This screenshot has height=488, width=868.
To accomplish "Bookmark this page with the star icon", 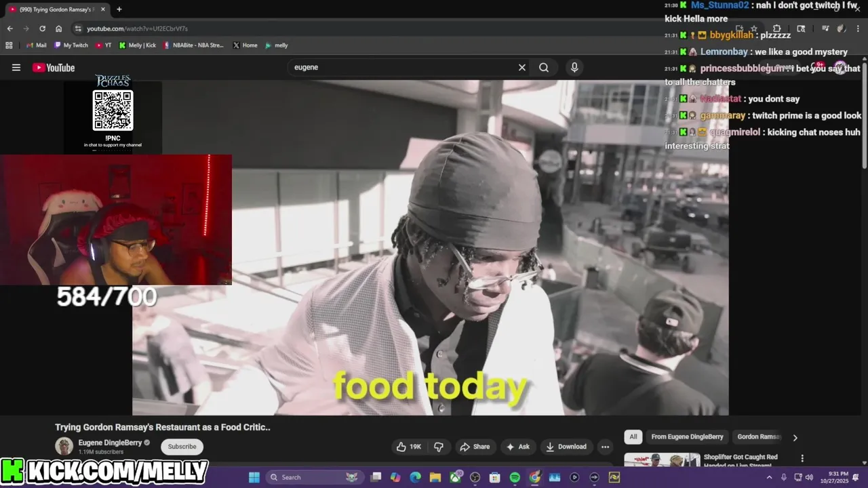I will click(x=753, y=28).
